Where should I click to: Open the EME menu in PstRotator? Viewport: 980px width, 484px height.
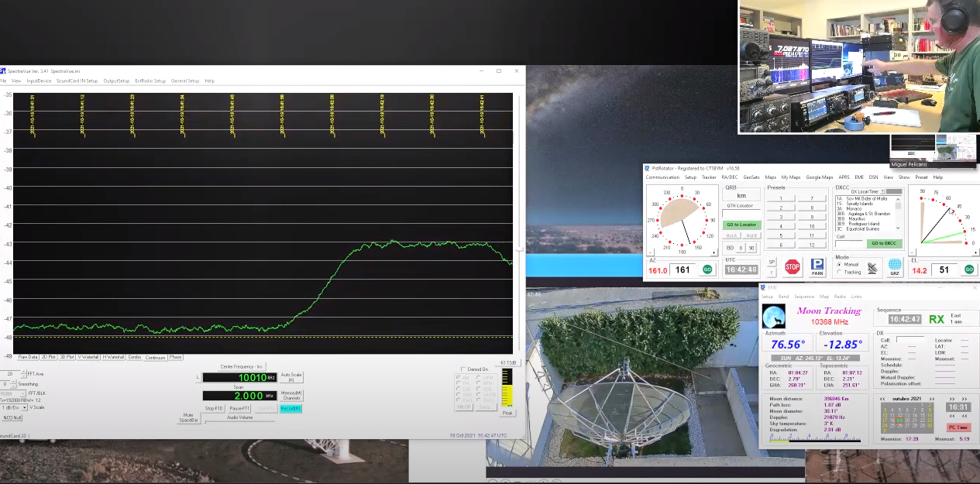coord(859,177)
